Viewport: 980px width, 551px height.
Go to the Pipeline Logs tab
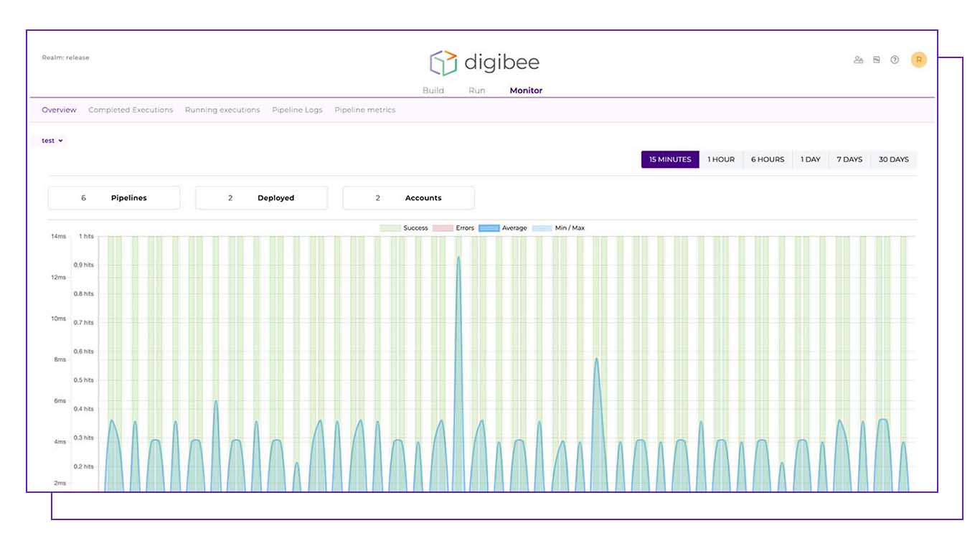pos(297,110)
